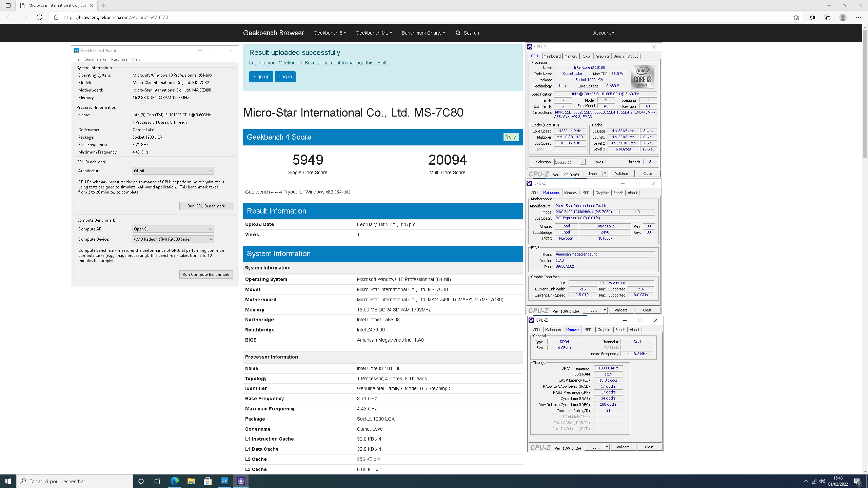Open Edge settings and more menu

(x=859, y=17)
